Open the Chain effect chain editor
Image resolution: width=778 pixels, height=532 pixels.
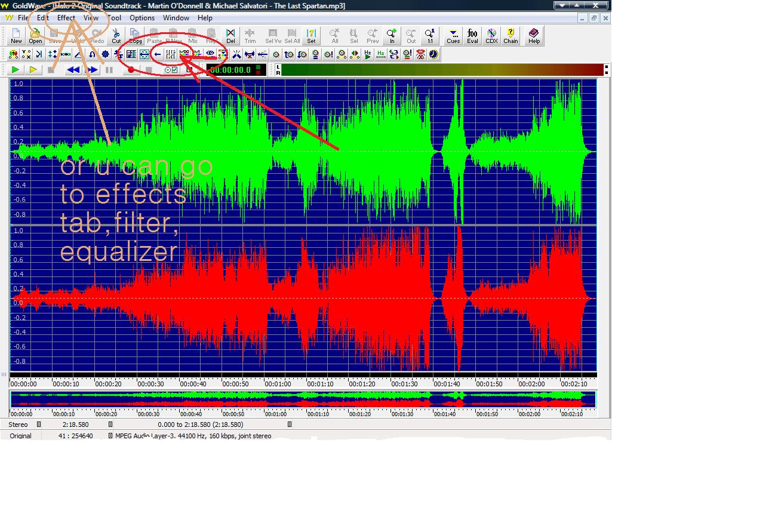(511, 36)
